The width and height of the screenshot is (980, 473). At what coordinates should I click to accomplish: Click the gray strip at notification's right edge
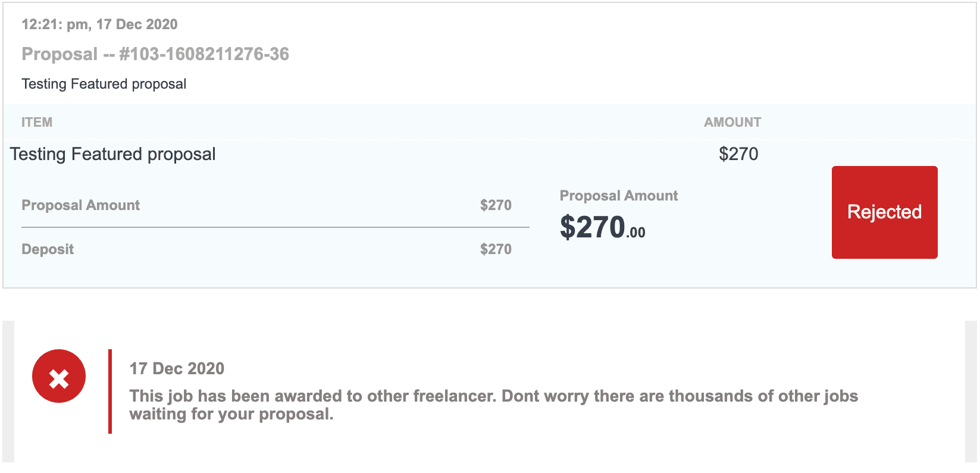(970, 391)
